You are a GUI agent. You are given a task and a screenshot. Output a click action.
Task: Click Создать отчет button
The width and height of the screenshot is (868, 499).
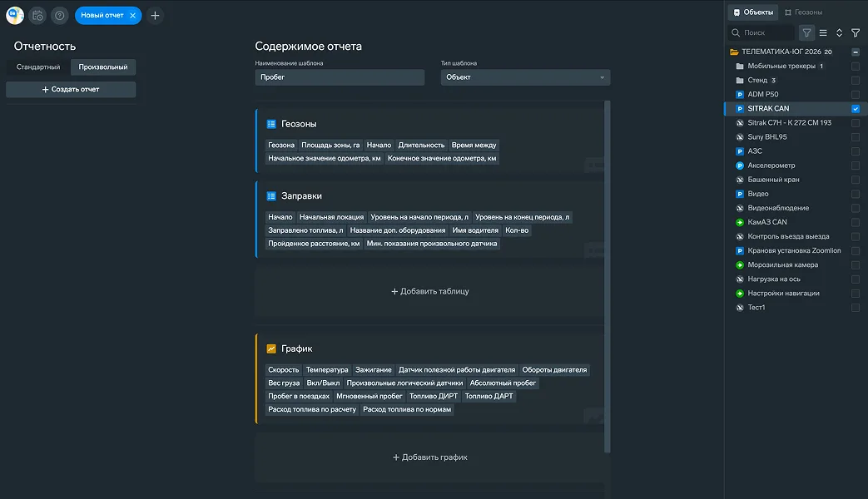pyautogui.click(x=71, y=89)
